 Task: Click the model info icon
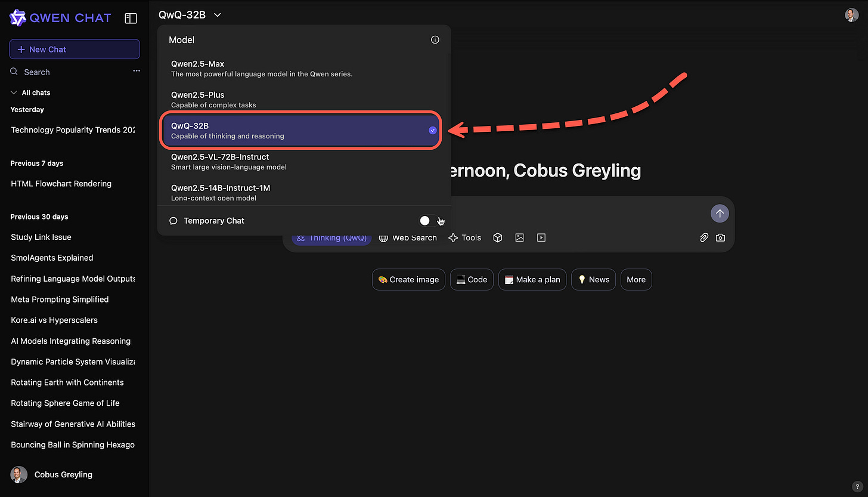click(435, 40)
